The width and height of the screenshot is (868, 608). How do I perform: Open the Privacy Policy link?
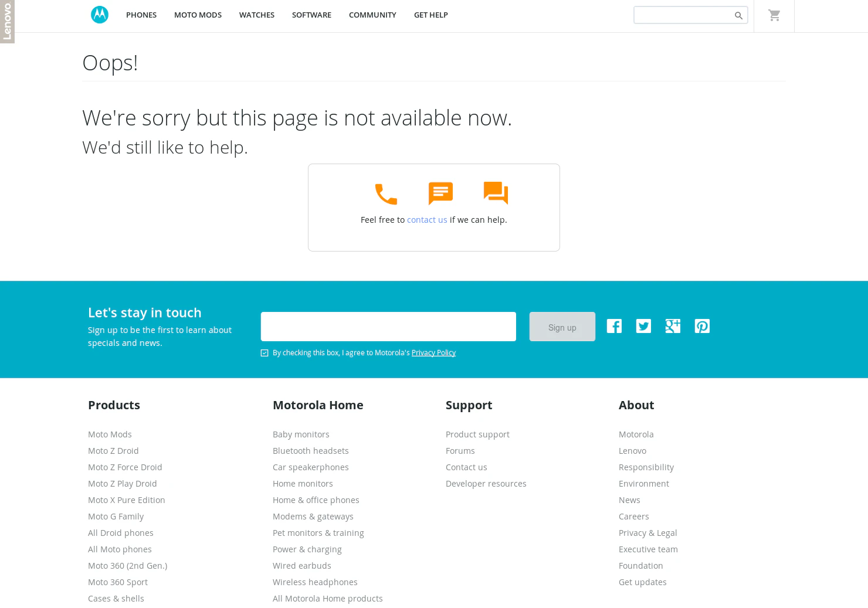pyautogui.click(x=433, y=353)
